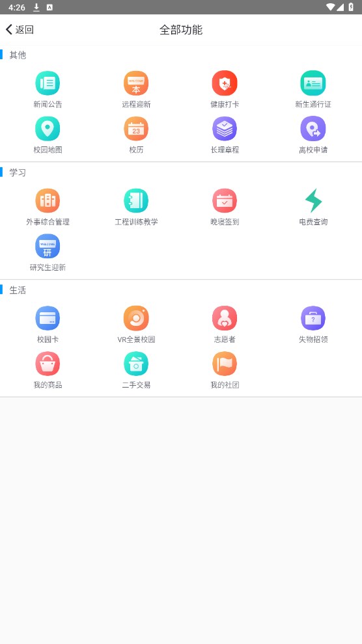Open 研究生迎新 blue icon
Image resolution: width=362 pixels, height=644 pixels.
click(x=48, y=247)
